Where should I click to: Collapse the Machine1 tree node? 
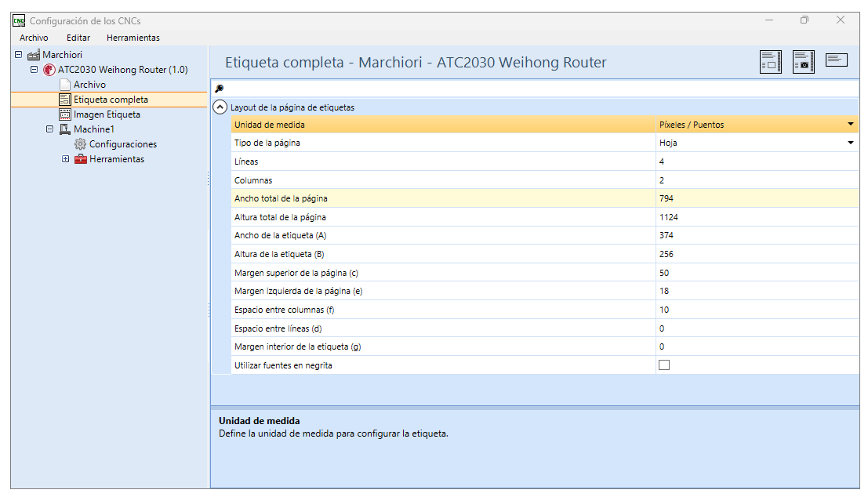coord(49,129)
